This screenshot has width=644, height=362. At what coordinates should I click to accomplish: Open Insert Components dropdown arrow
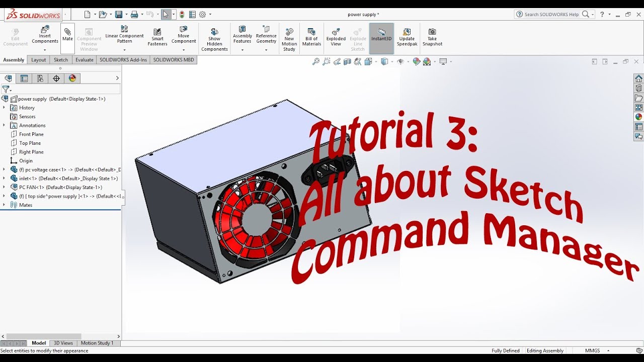point(45,50)
